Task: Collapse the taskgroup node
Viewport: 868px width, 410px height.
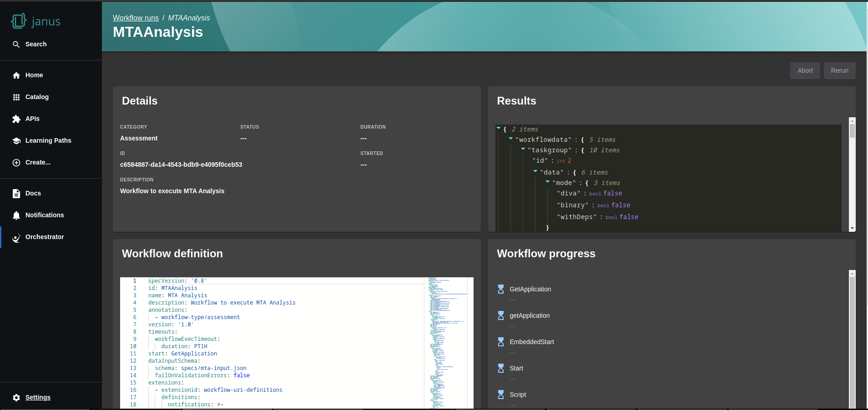Action: tap(523, 149)
